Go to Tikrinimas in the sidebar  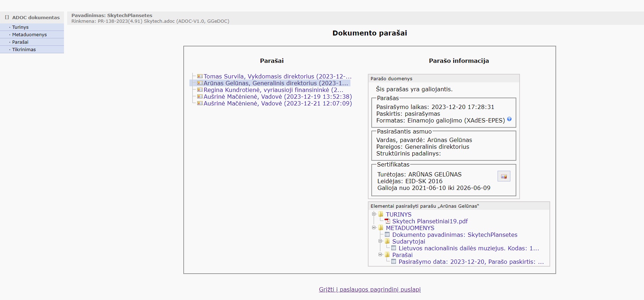click(24, 50)
